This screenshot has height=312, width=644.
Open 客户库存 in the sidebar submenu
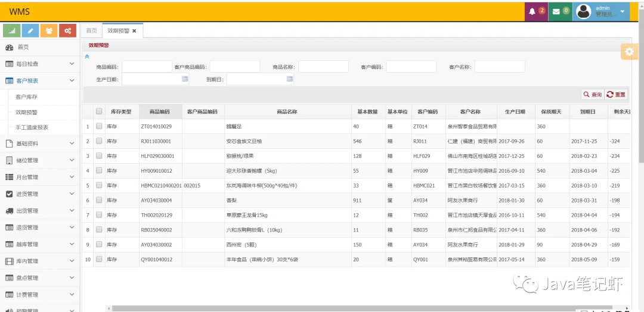pyautogui.click(x=27, y=97)
